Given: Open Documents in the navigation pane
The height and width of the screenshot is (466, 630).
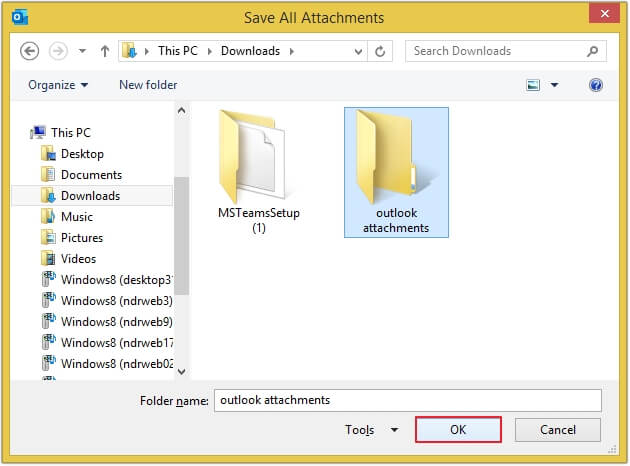Looking at the screenshot, I should [82, 175].
